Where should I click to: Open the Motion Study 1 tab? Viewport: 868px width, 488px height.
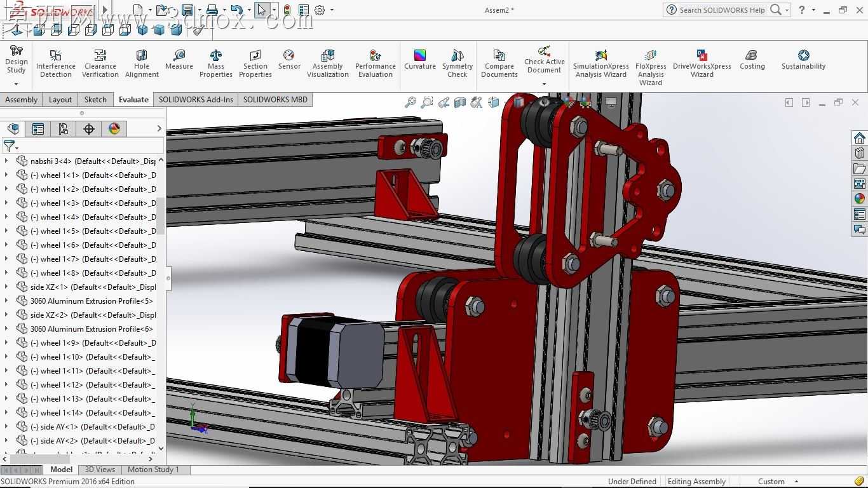[153, 470]
